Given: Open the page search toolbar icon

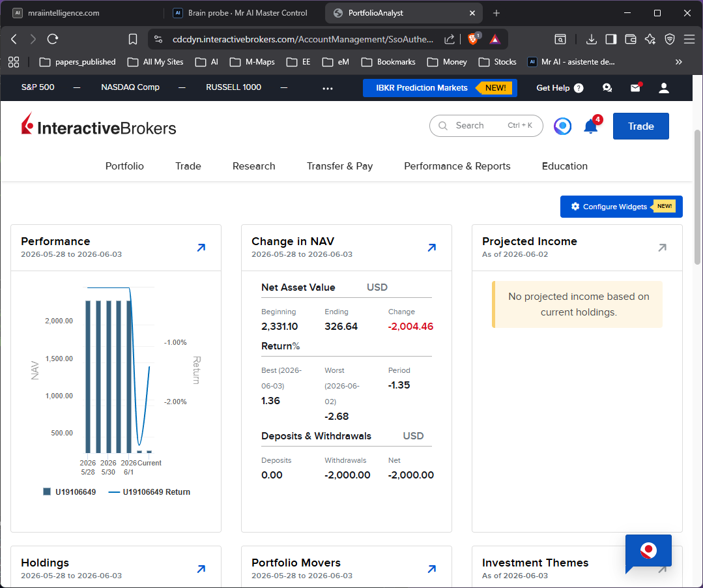Looking at the screenshot, I should (560, 40).
